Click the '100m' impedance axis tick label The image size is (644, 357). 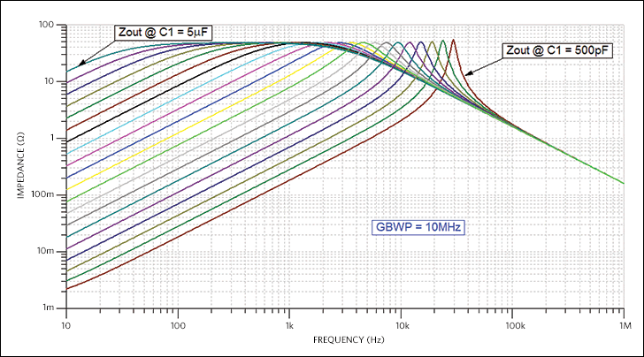(x=49, y=194)
